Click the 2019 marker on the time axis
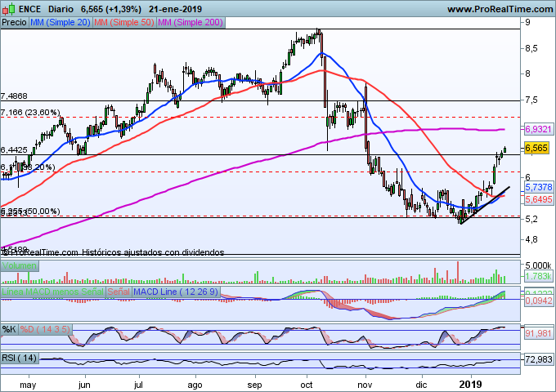This screenshot has width=556, height=392. [x=470, y=383]
